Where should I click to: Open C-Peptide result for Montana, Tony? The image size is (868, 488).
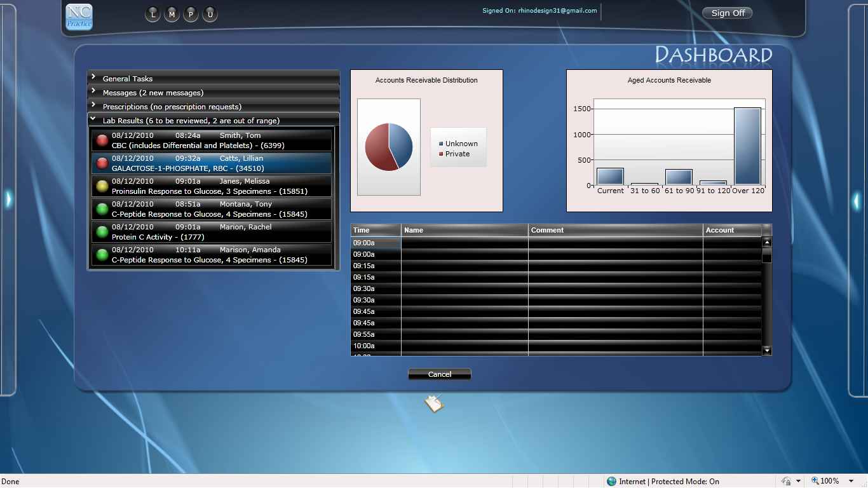[x=212, y=209]
